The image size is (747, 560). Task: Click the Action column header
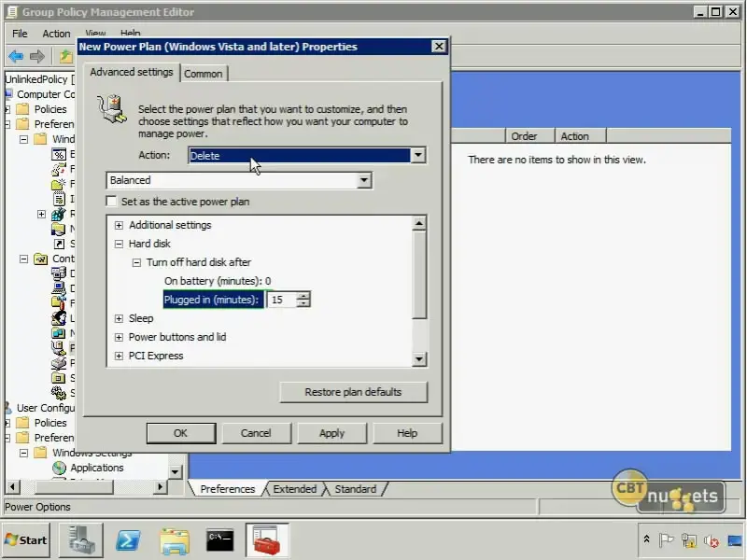pyautogui.click(x=580, y=136)
